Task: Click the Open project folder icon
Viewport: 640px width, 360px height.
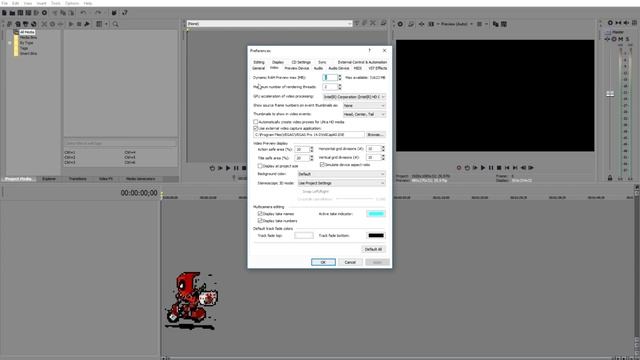Action: coord(12,13)
